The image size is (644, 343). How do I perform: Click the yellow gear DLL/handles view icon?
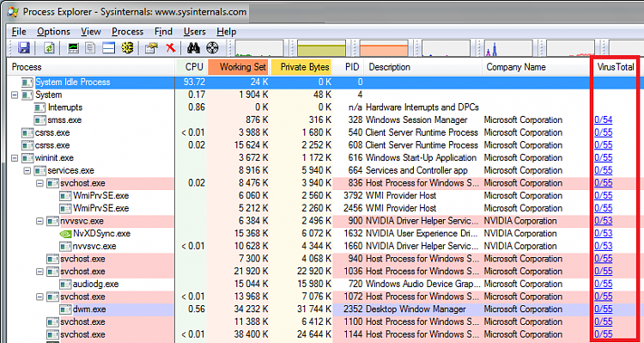click(x=127, y=48)
